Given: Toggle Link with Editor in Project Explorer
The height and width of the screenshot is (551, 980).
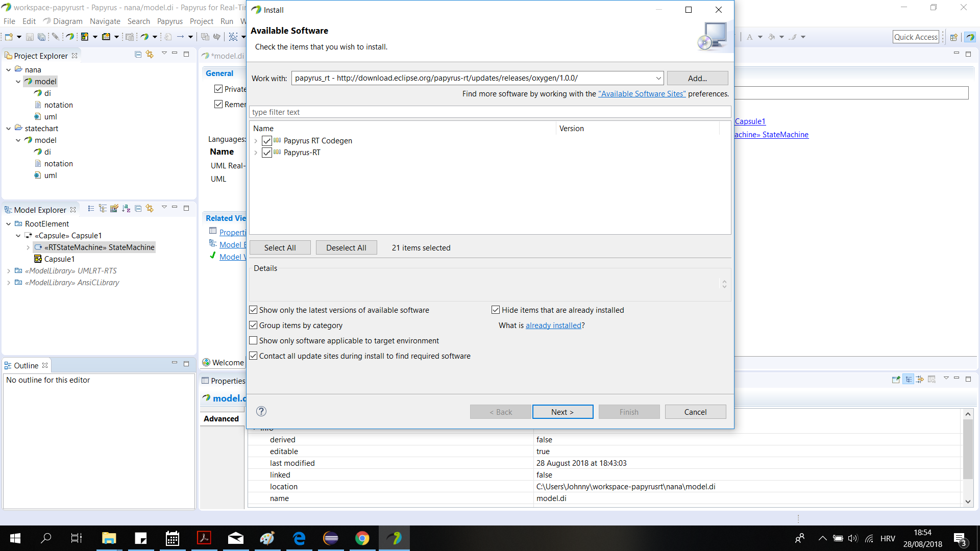Looking at the screenshot, I should pos(150,54).
